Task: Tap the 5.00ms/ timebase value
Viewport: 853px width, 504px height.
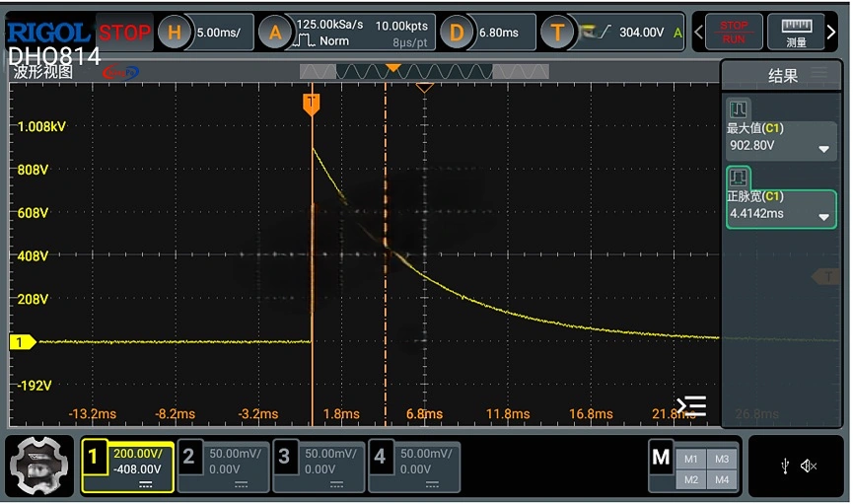Action: coord(219,33)
